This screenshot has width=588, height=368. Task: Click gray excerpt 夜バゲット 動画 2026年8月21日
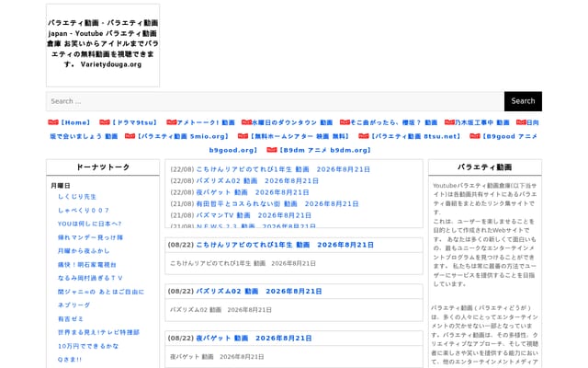coord(217,357)
